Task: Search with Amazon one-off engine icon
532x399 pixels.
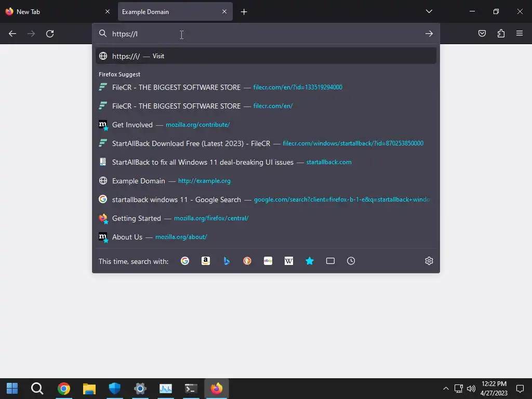Action: click(x=206, y=261)
